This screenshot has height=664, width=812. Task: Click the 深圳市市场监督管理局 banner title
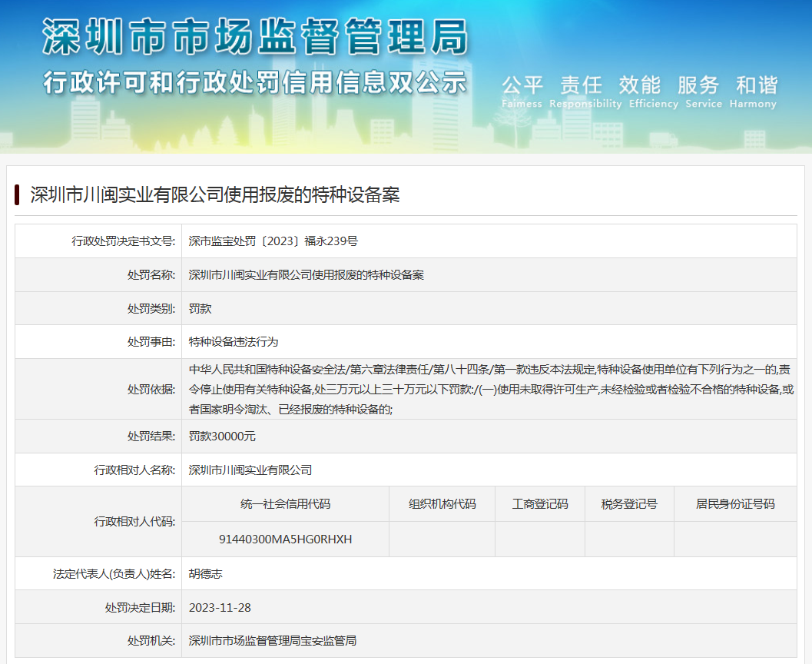click(255, 37)
